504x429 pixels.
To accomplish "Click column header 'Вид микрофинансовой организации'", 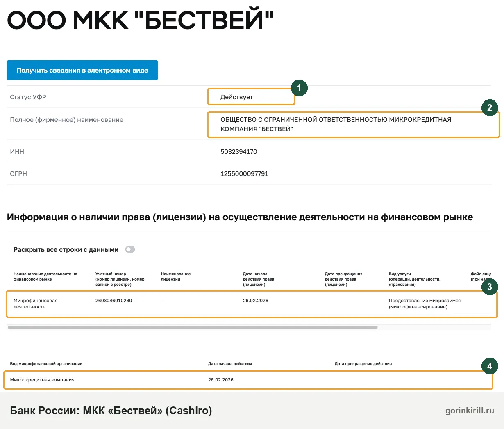I will (x=46, y=364).
